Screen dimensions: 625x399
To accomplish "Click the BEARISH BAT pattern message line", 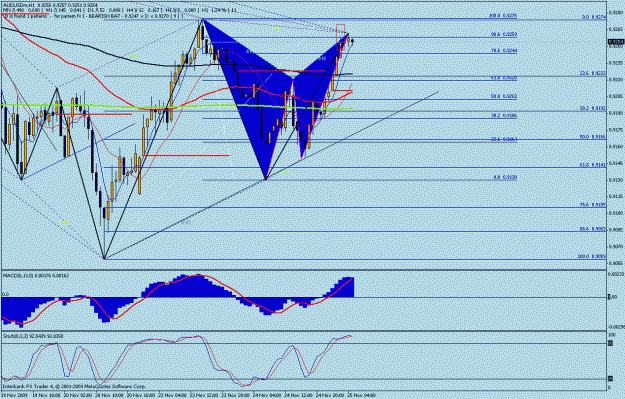I will tap(93, 16).
